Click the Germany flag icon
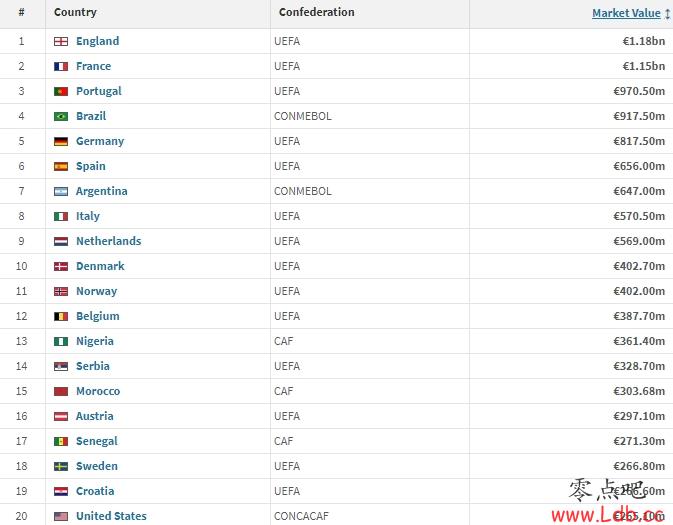The width and height of the screenshot is (673, 525). 61,141
